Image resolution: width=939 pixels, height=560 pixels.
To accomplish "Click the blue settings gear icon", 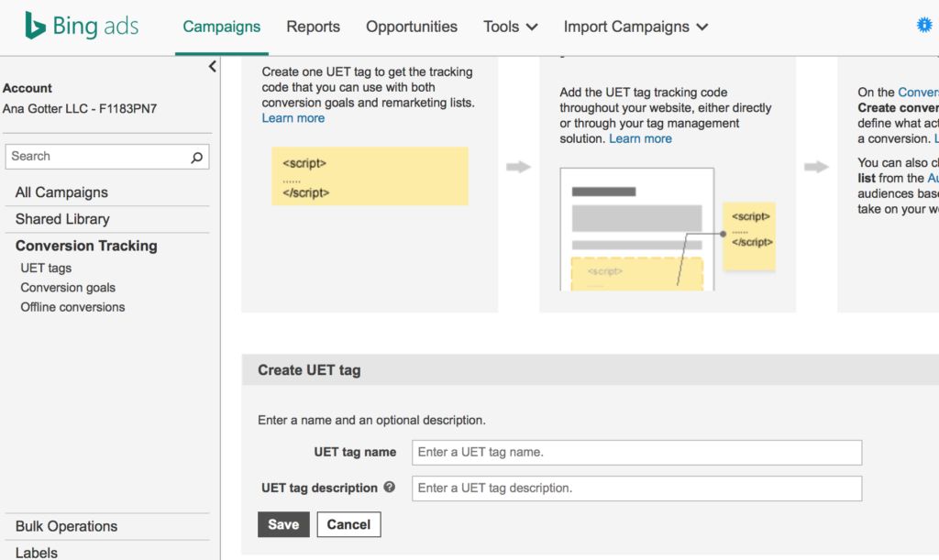I will coord(924,26).
